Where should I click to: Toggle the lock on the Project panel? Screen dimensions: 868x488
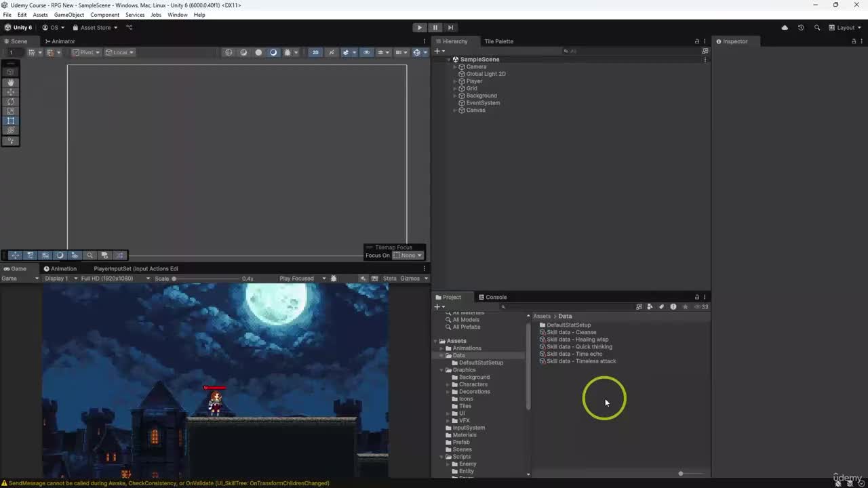click(x=696, y=297)
